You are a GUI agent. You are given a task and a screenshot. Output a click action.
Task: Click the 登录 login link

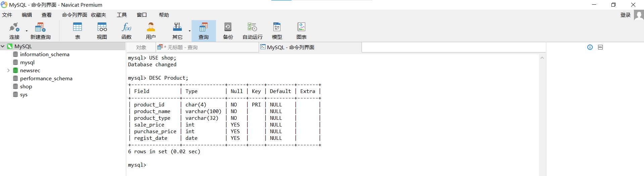pyautogui.click(x=626, y=15)
